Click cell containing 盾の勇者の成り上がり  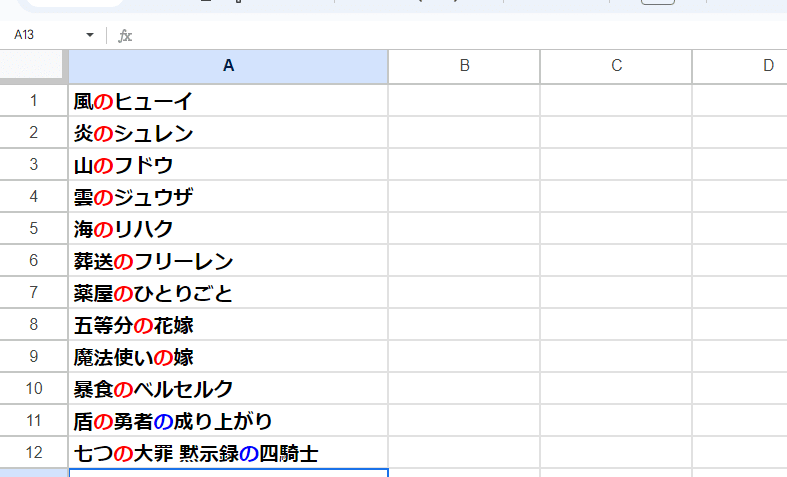point(228,420)
